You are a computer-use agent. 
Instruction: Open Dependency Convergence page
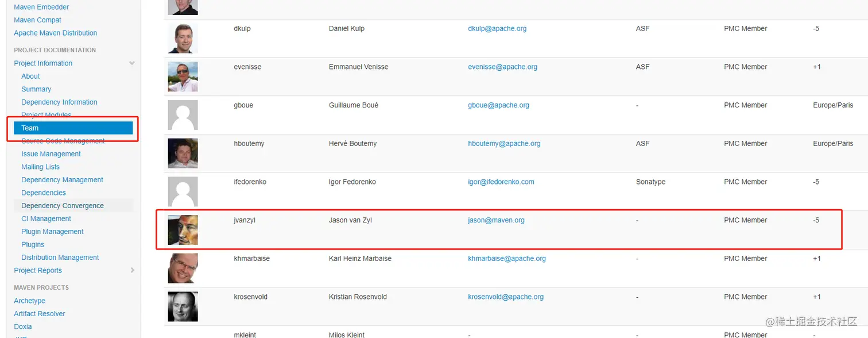pos(63,205)
